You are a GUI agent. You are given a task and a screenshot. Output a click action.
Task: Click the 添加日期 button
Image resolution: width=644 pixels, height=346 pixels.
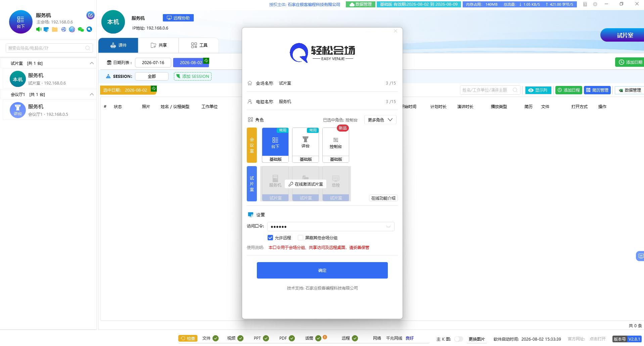click(x=630, y=62)
